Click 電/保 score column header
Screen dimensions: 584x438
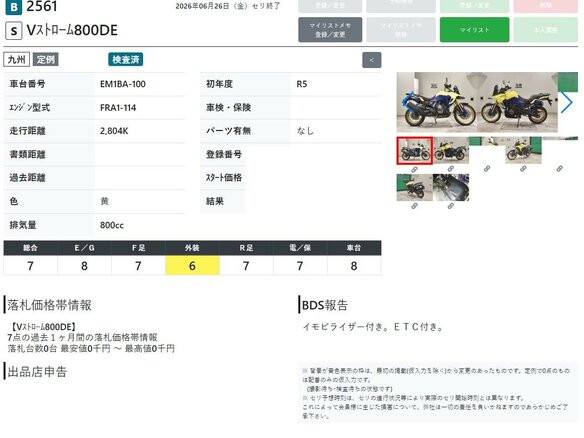pos(300,248)
